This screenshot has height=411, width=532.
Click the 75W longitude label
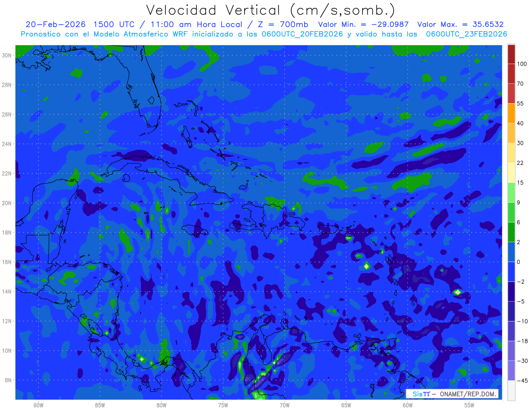click(223, 406)
